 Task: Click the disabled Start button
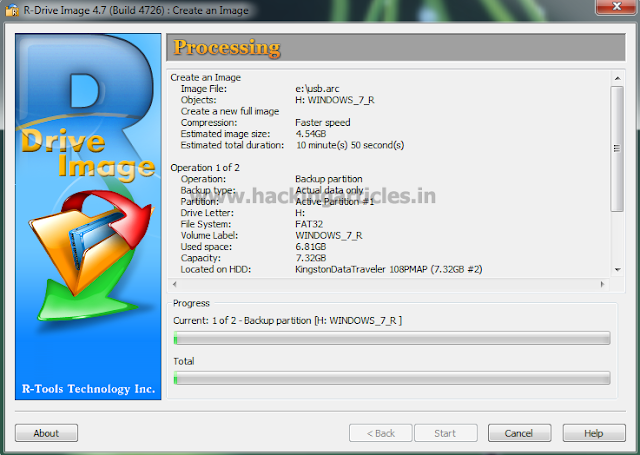[446, 433]
